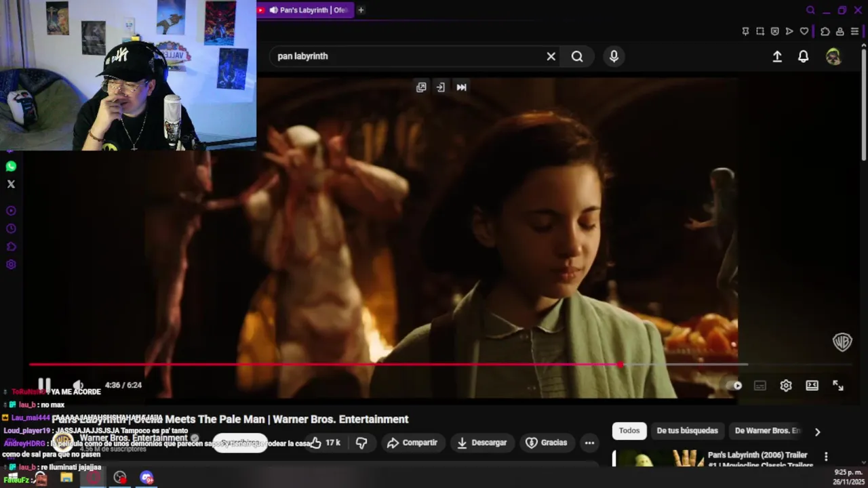Open the send/flow arrow icon
Image resolution: width=868 pixels, height=488 pixels.
coord(789,31)
